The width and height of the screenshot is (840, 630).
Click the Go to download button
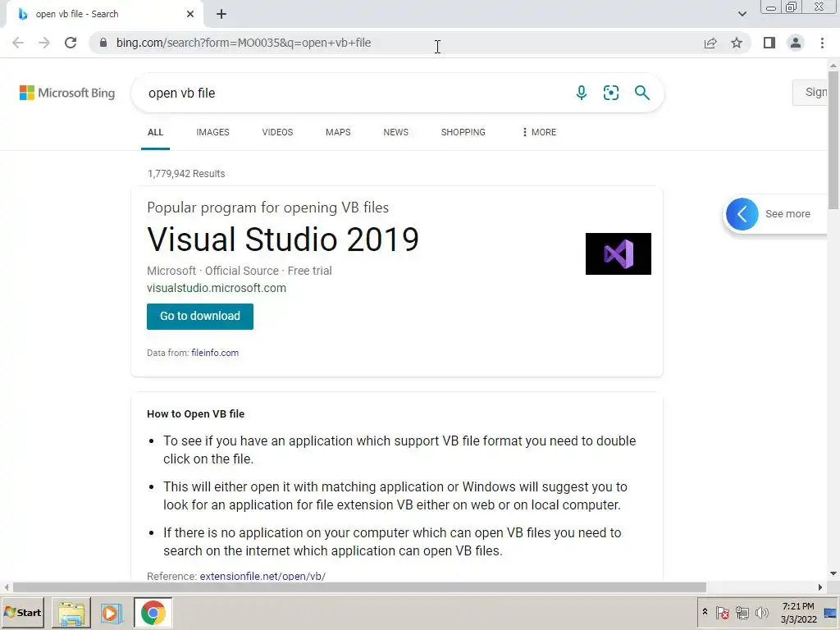(x=200, y=316)
